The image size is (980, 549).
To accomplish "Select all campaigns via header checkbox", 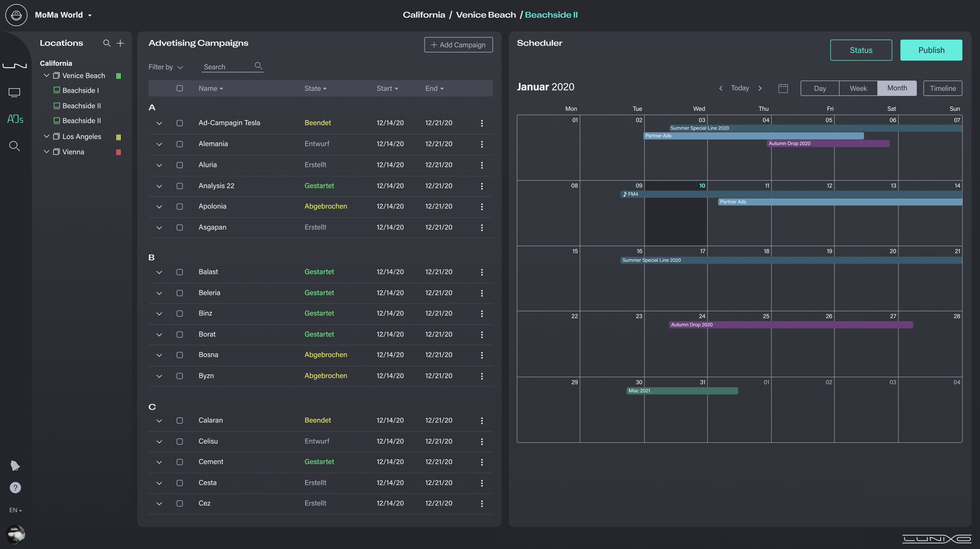I will tap(180, 88).
